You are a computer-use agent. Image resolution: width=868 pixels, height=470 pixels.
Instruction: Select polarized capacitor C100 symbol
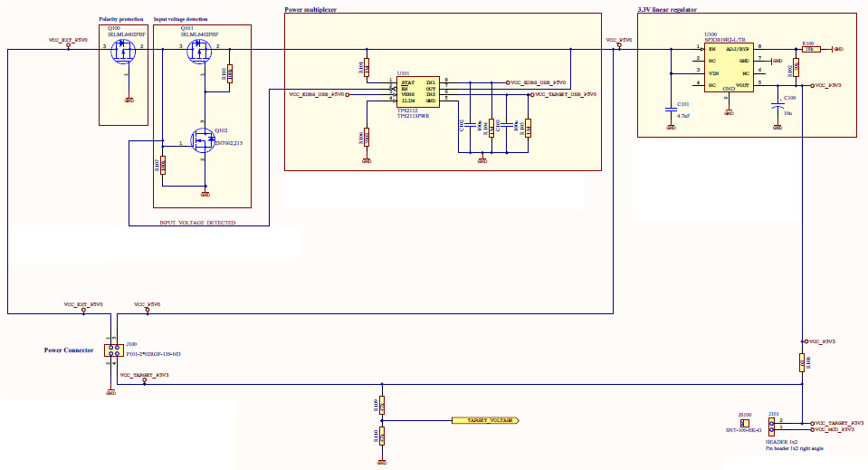click(777, 105)
